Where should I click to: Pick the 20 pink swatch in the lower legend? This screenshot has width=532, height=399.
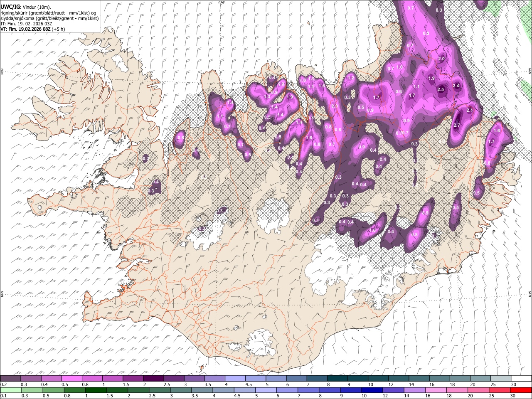coord(478,390)
